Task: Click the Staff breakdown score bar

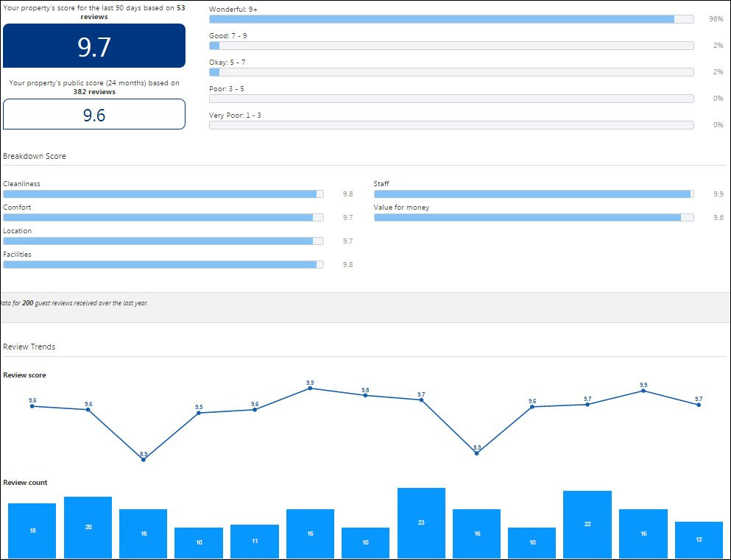Action: click(x=534, y=194)
